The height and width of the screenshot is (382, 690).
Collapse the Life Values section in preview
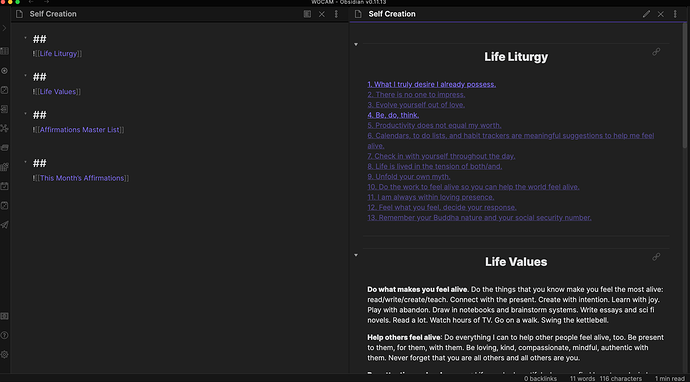tap(356, 255)
